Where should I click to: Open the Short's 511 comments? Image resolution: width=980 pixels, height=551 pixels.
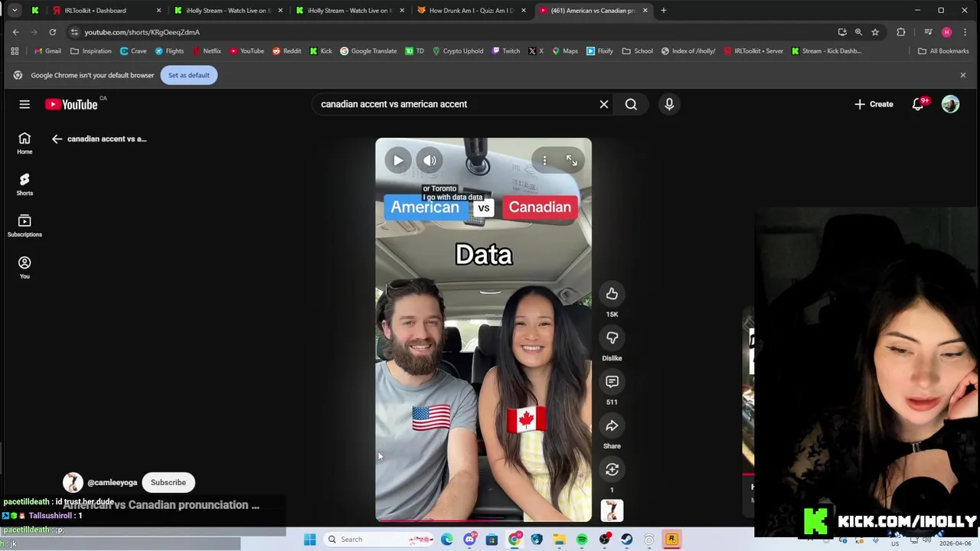pos(612,381)
